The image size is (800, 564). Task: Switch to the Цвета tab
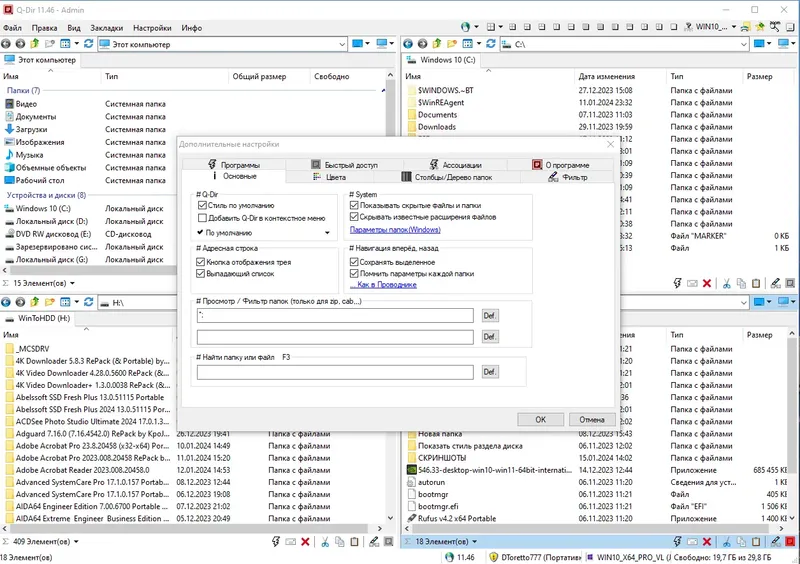tap(330, 177)
